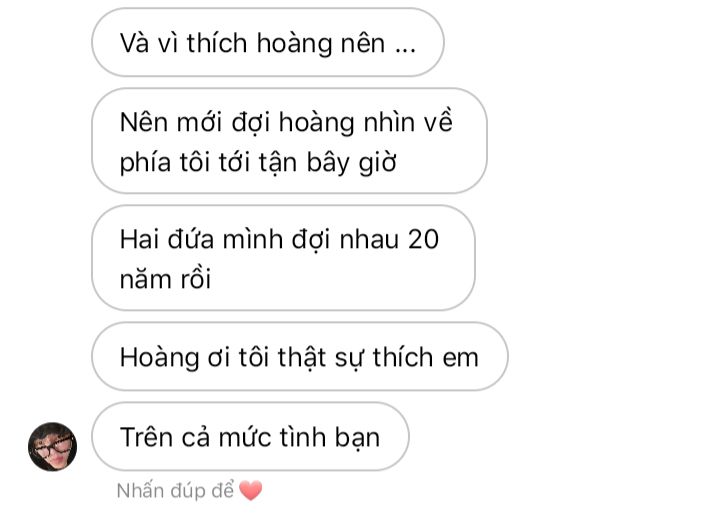Click the number '20' in the third message

coord(423,239)
